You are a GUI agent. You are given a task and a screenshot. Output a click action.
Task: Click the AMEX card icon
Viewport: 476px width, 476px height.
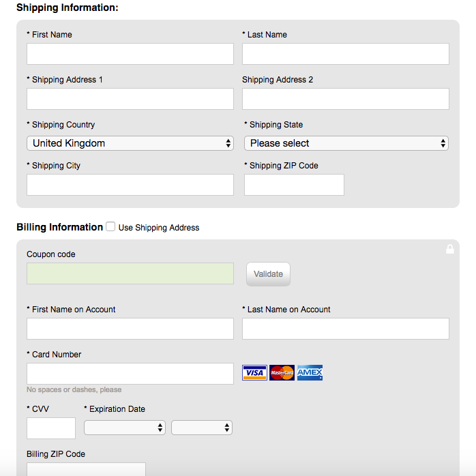coord(310,372)
